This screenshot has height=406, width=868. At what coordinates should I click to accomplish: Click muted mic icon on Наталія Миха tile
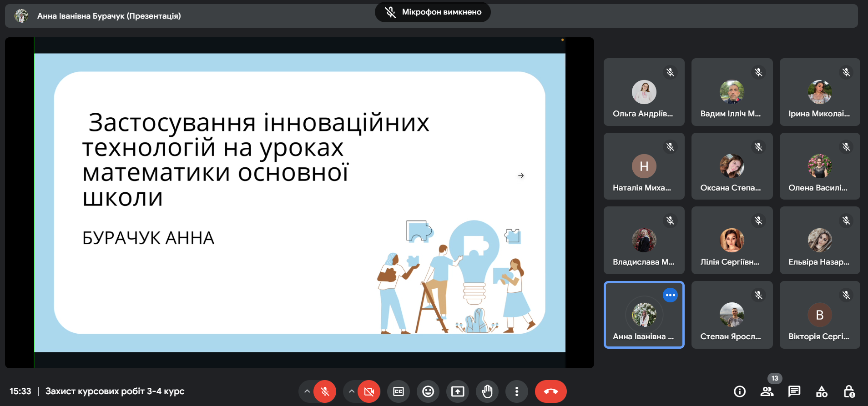[x=670, y=147]
